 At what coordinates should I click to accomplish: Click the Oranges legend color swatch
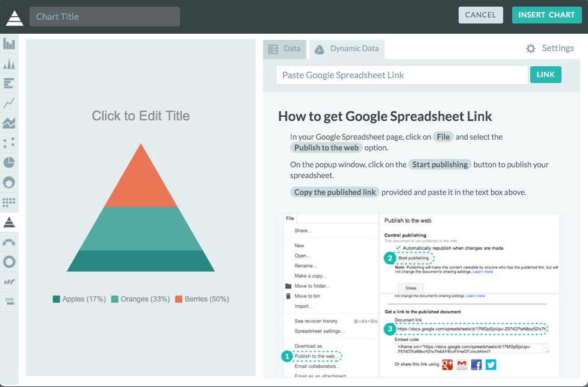(x=115, y=299)
